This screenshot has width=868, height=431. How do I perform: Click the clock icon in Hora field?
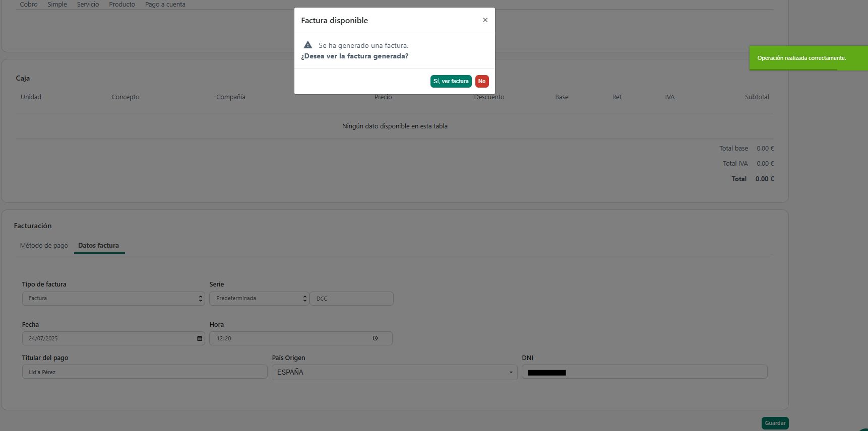375,338
